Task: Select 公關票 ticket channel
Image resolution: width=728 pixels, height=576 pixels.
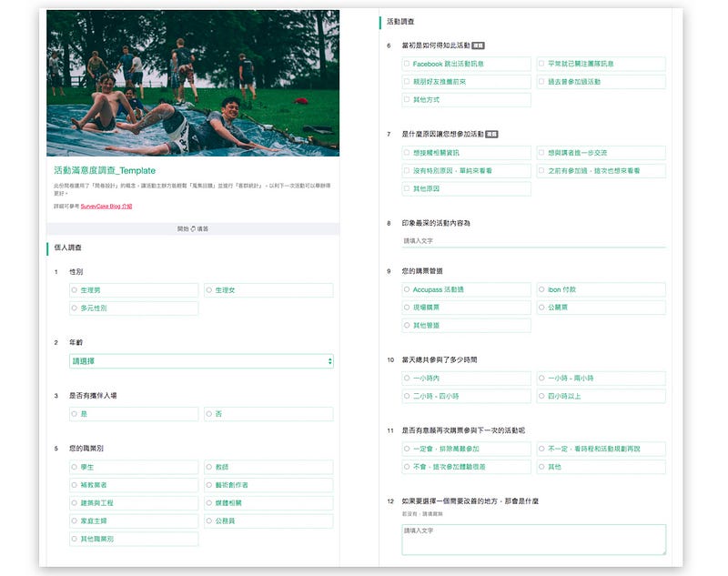Action: point(601,308)
